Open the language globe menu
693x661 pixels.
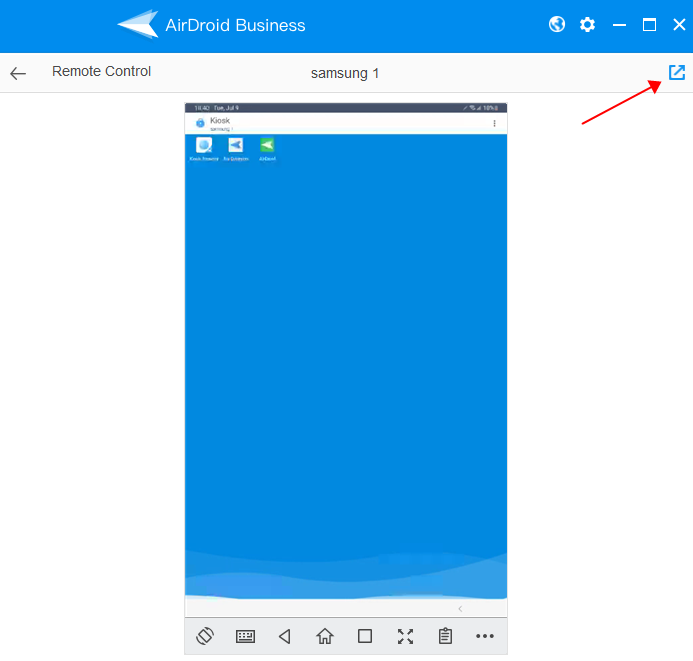(x=557, y=25)
